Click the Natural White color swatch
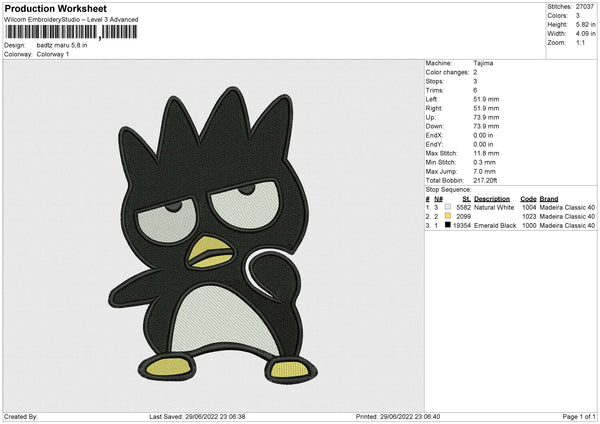Image resolution: width=600 pixels, height=424 pixels. coord(448,207)
